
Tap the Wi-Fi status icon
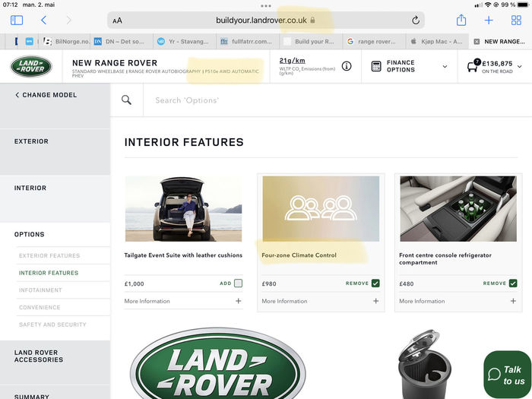click(x=488, y=5)
